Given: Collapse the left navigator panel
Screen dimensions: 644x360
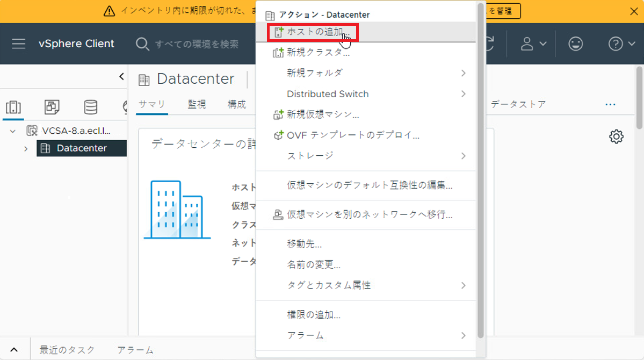Looking at the screenshot, I should pyautogui.click(x=121, y=76).
